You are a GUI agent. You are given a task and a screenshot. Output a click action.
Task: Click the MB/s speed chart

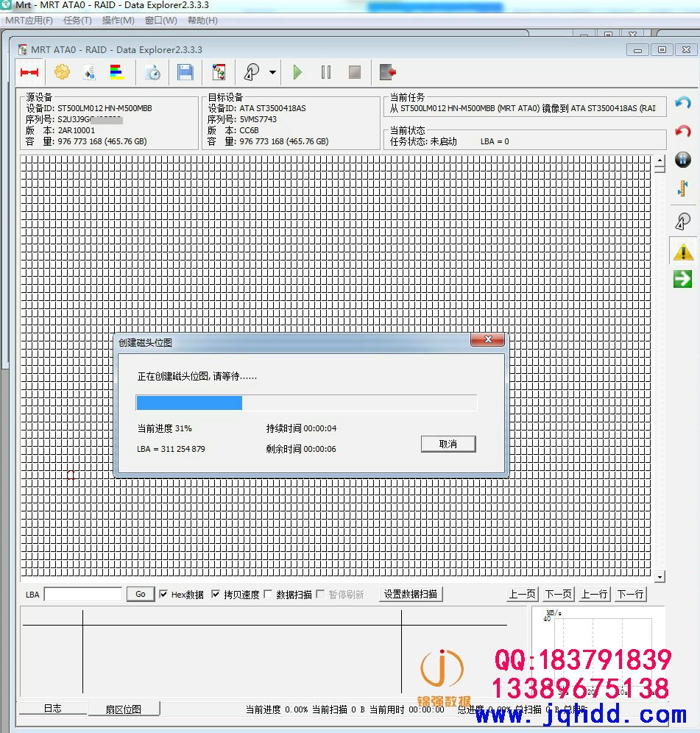[x=598, y=652]
